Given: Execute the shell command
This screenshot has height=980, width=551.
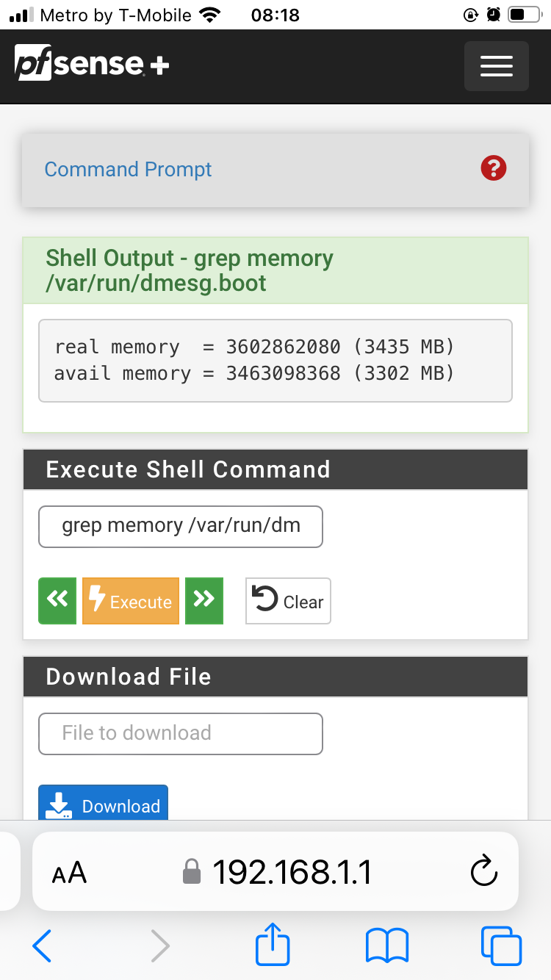Looking at the screenshot, I should point(131,601).
